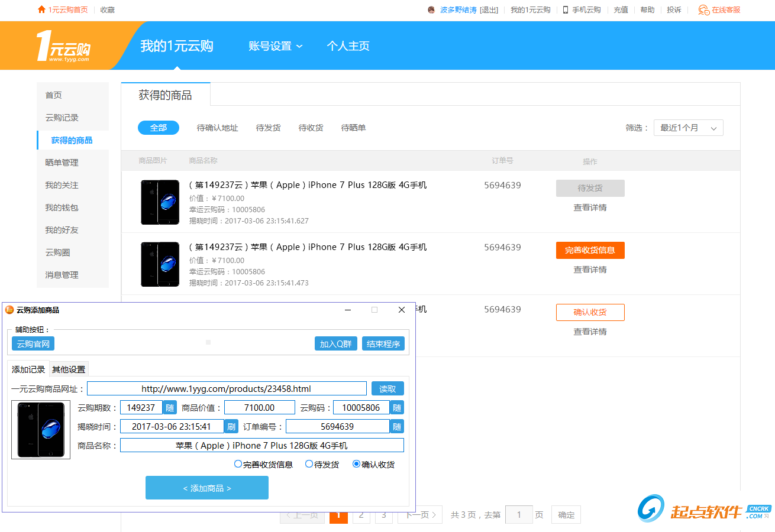Viewport: 775px width, 532px height.
Task: Select the 待发货 filter tab in order list
Action: tap(269, 128)
